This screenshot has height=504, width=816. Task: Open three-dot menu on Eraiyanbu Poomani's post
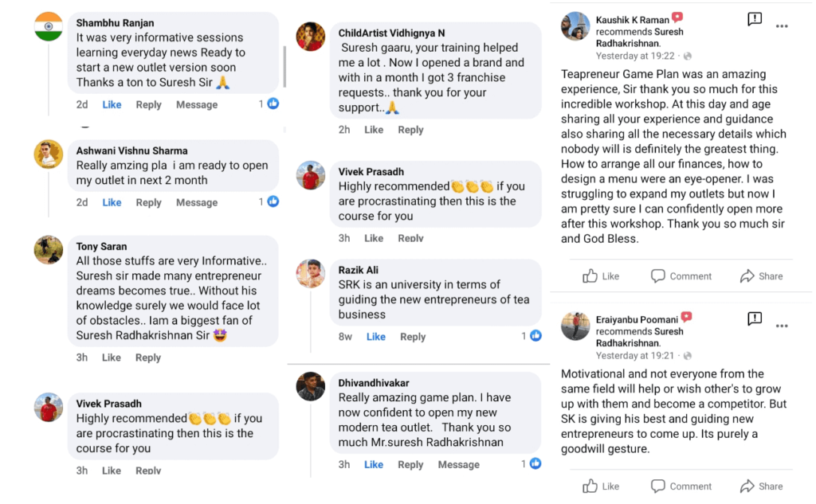(782, 326)
